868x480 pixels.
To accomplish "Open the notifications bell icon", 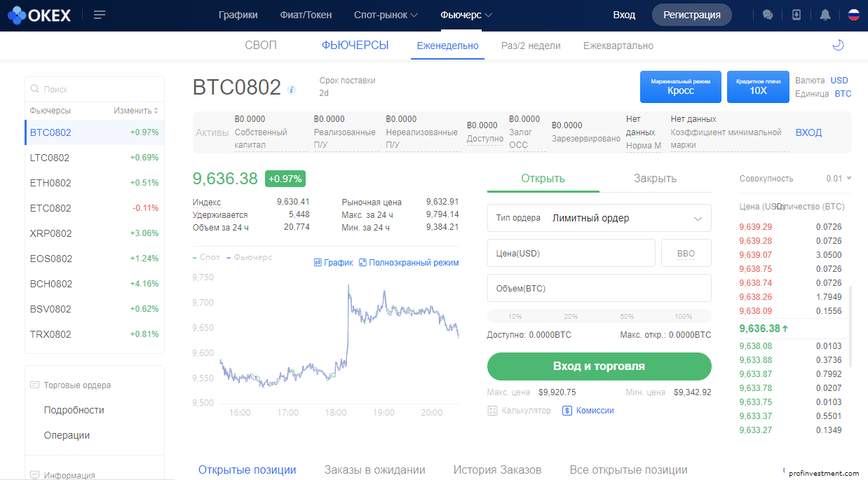I will tap(825, 15).
